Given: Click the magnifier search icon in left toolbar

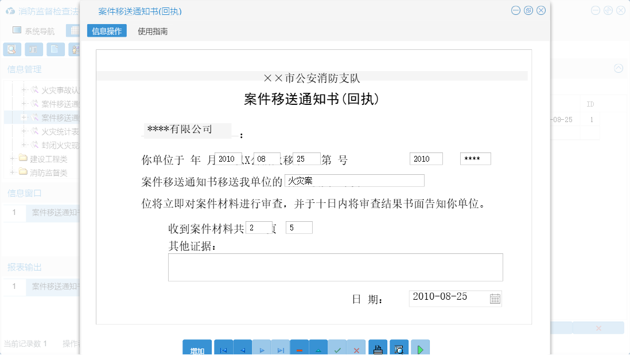Looking at the screenshot, I should click(x=11, y=49).
